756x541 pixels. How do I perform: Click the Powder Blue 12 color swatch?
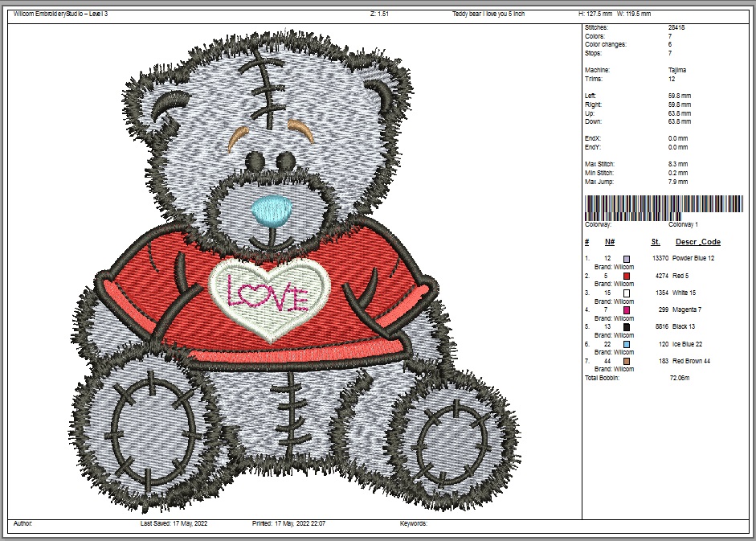point(627,259)
